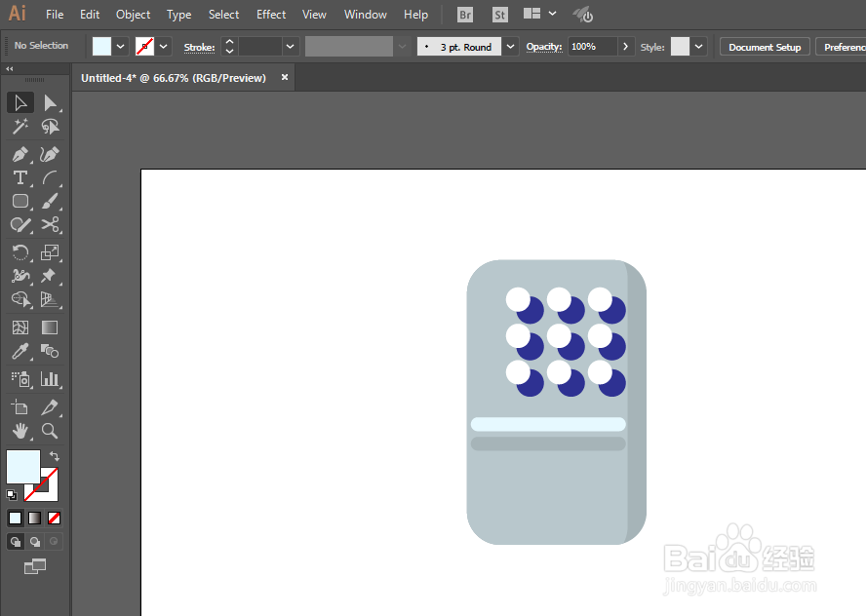Select the Perspective Grid tool
866x616 pixels.
[50, 299]
